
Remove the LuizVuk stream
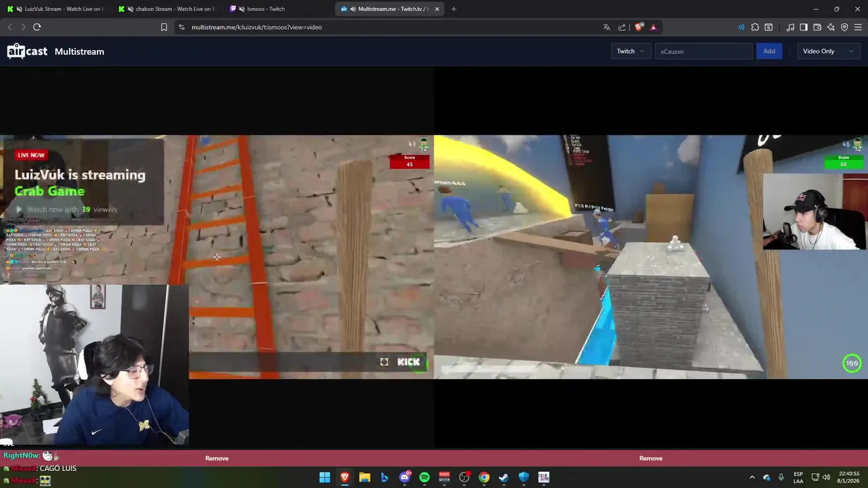point(217,458)
